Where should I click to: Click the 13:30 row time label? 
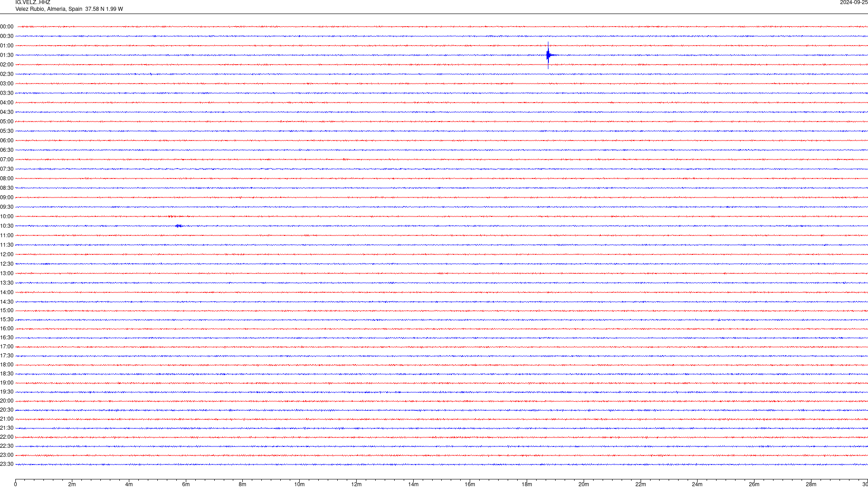click(7, 283)
